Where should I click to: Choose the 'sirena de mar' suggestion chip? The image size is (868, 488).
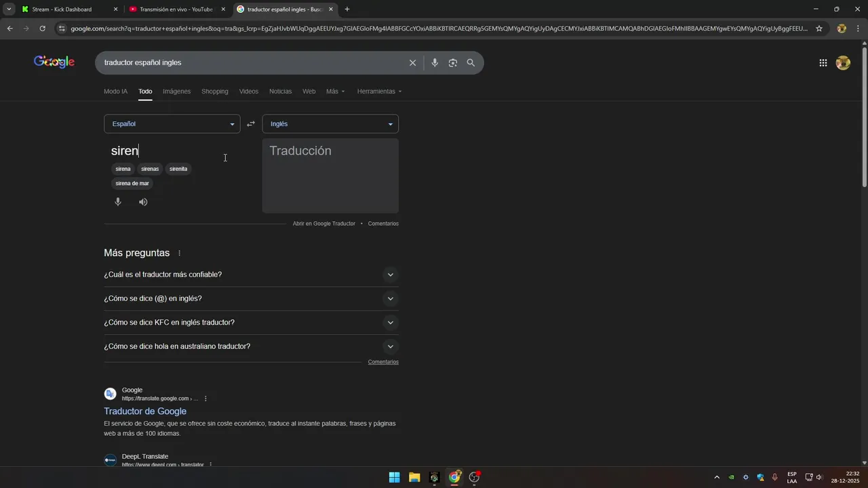click(x=132, y=184)
